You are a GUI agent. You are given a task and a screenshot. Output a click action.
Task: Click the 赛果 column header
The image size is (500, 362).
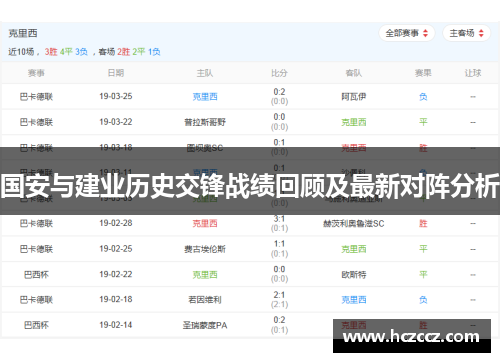423,73
